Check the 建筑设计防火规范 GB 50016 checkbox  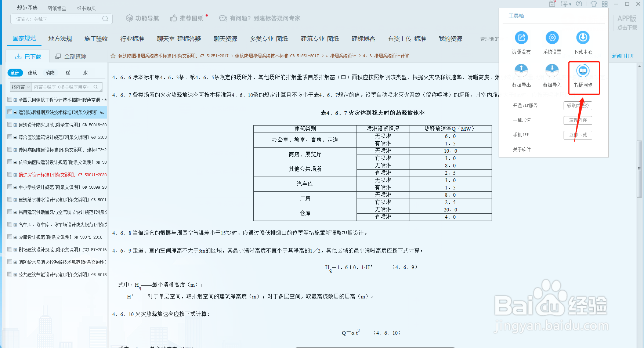pyautogui.click(x=10, y=124)
